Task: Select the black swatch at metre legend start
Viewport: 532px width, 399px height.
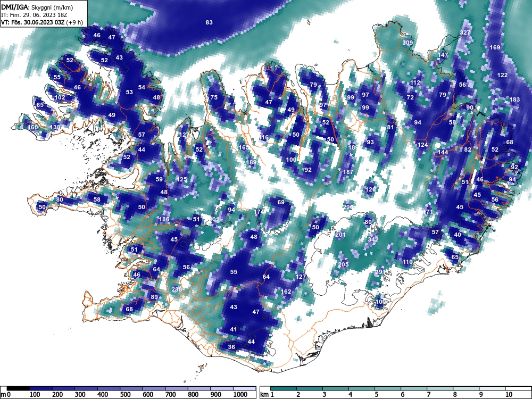Action: point(18,388)
